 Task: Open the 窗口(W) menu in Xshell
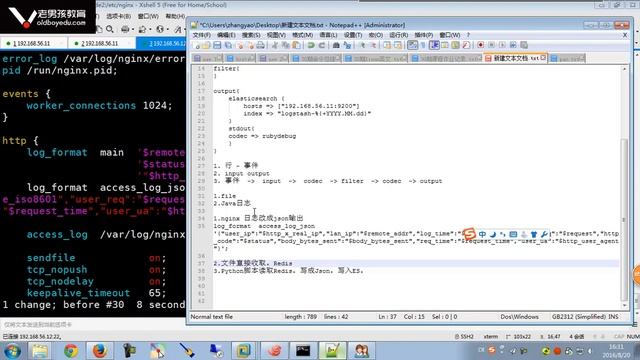[148, 16]
